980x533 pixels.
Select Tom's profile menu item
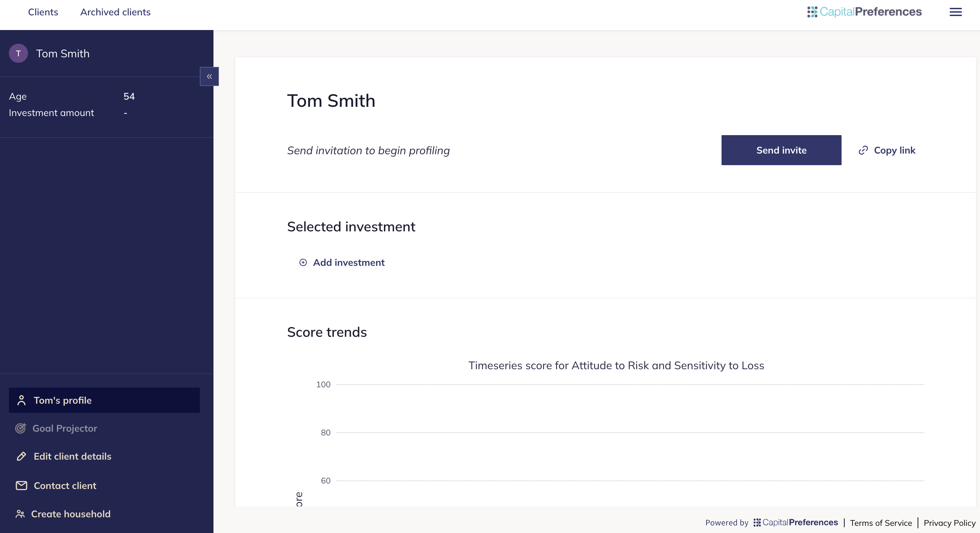tap(104, 400)
